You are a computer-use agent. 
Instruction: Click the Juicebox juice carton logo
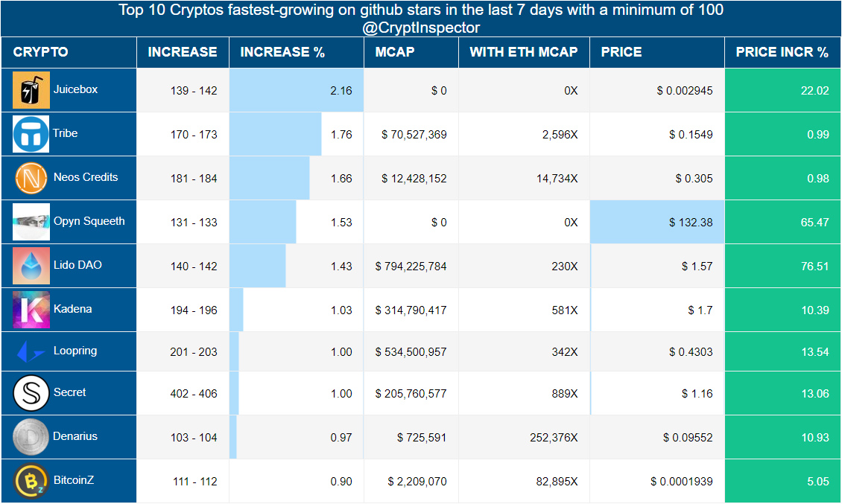pos(31,90)
